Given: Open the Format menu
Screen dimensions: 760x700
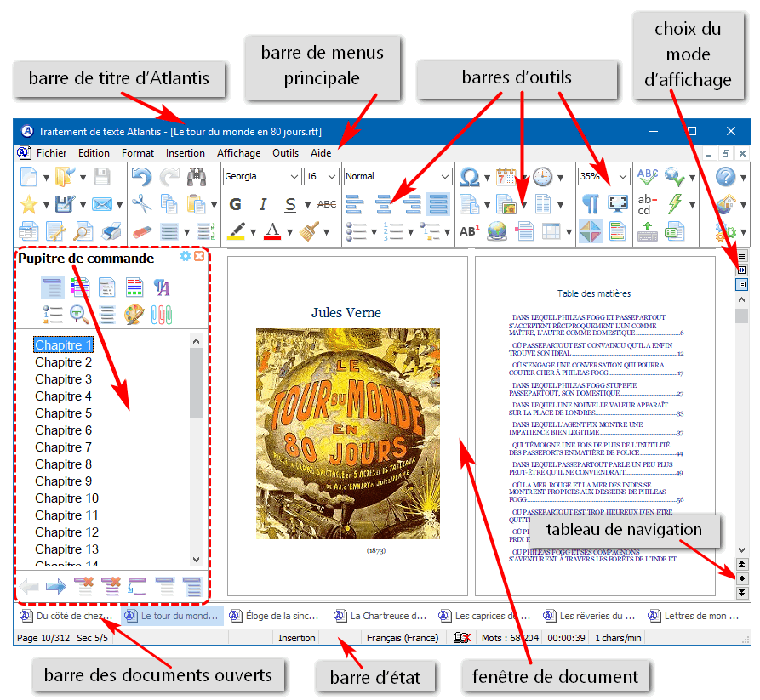Looking at the screenshot, I should click(138, 153).
